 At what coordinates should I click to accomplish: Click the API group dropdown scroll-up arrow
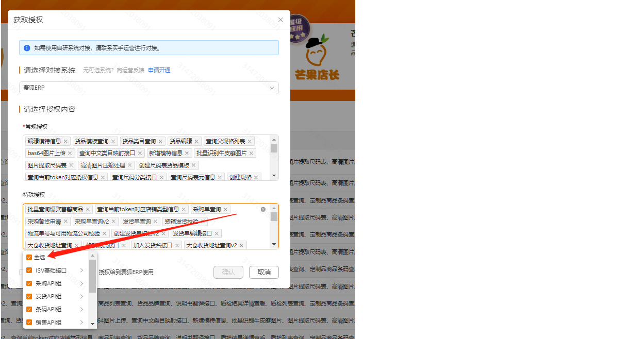click(x=93, y=255)
